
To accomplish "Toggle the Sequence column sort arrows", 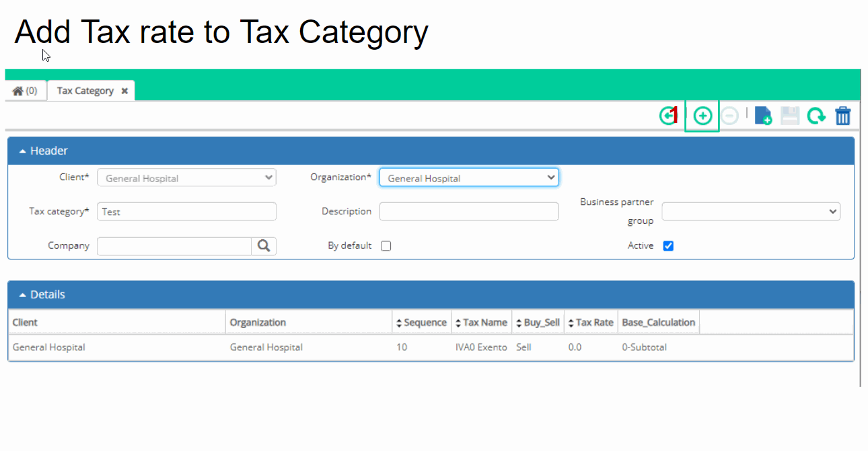I will coord(400,322).
